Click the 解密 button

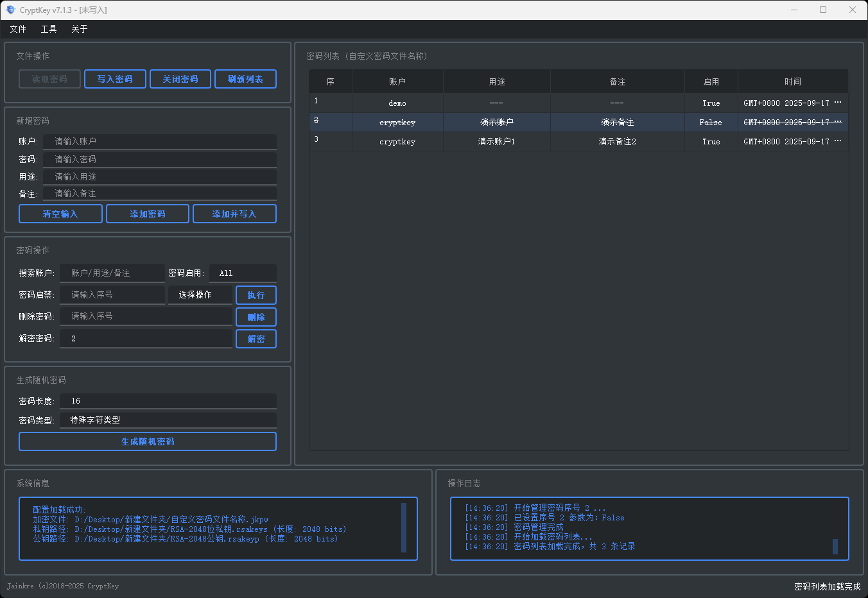pos(256,339)
